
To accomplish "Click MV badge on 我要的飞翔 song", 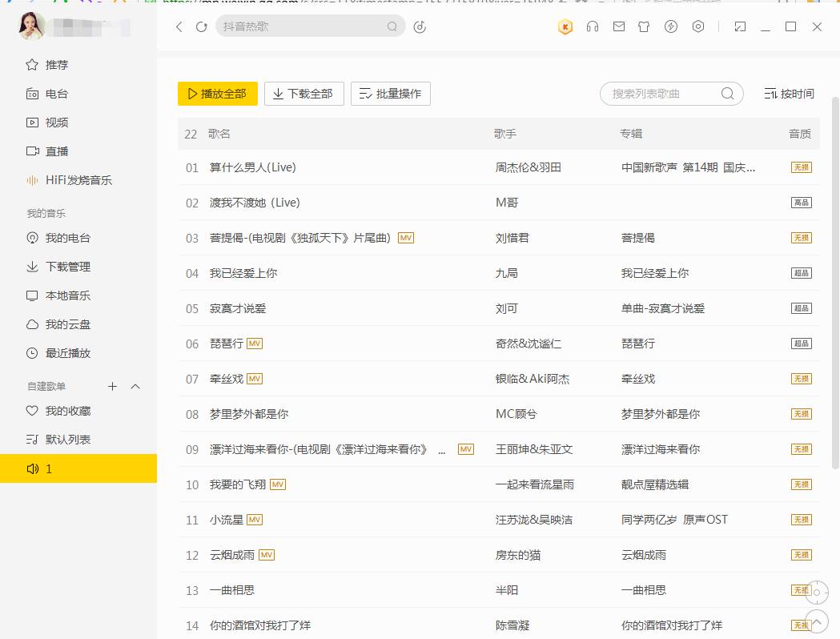I will (278, 484).
